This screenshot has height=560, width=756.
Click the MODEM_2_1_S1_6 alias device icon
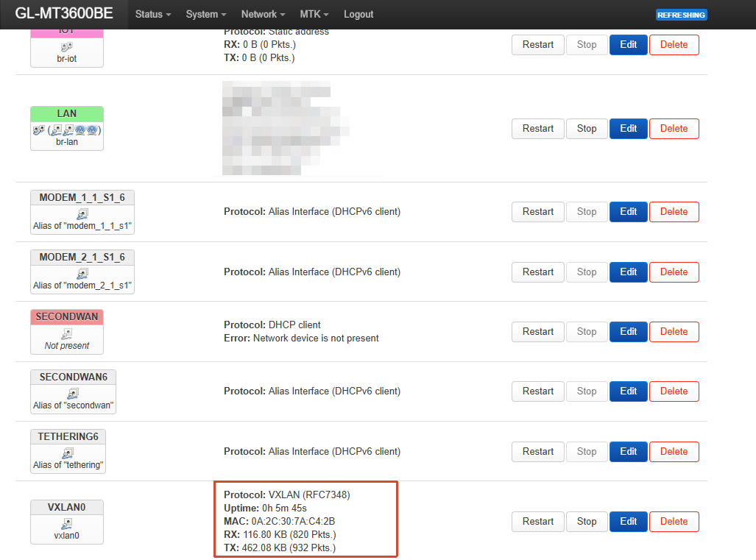(x=82, y=274)
